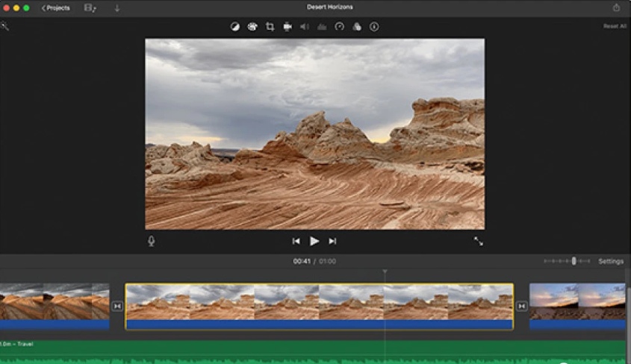Select the cropping tool

(x=270, y=27)
